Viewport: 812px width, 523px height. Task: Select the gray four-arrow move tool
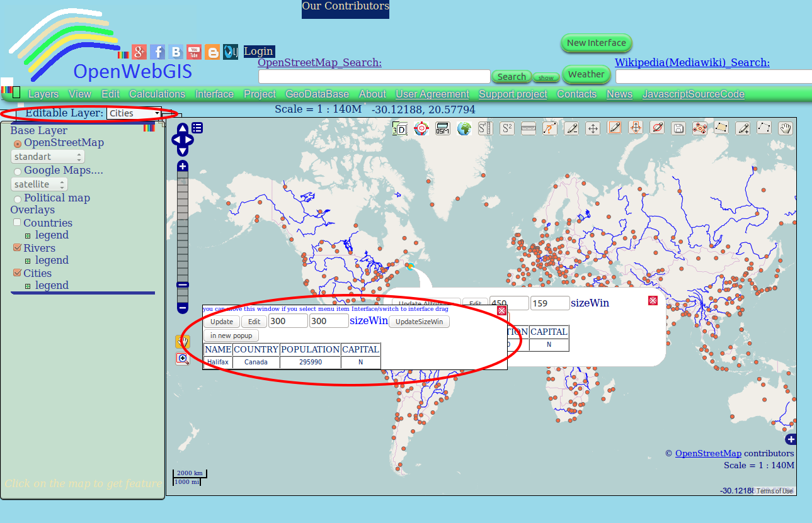tap(593, 128)
